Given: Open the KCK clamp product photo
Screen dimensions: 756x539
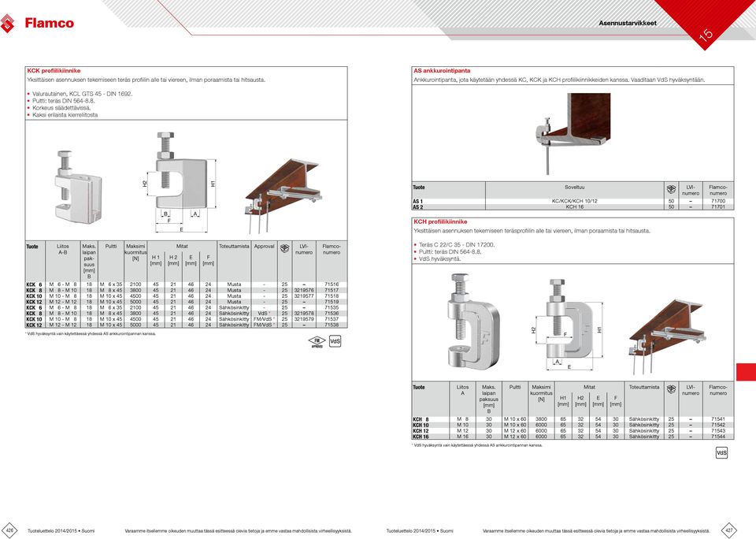Looking at the screenshot, I should [79, 186].
